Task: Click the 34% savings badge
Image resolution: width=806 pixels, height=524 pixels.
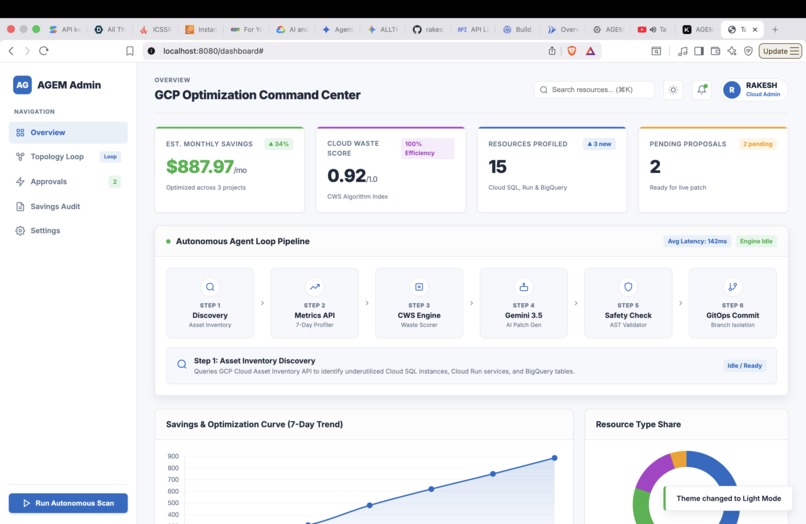Action: coord(279,144)
